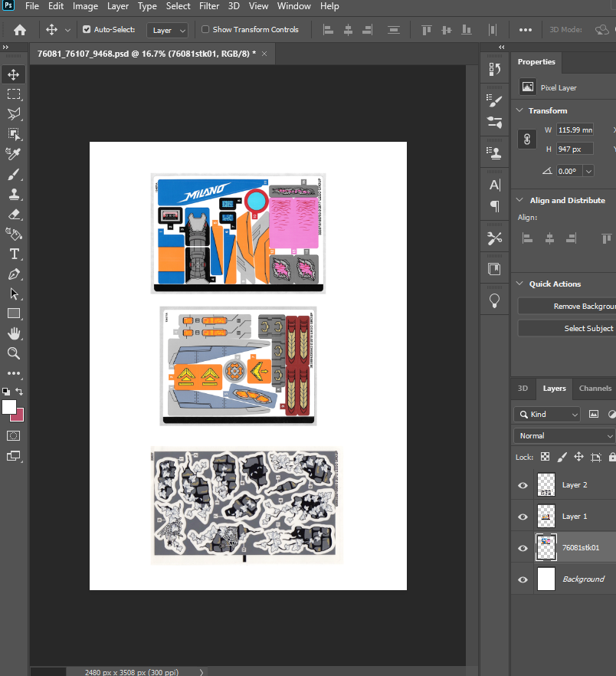Open Auto-Select Layer dropdown
This screenshot has width=616, height=676.
pyautogui.click(x=167, y=30)
